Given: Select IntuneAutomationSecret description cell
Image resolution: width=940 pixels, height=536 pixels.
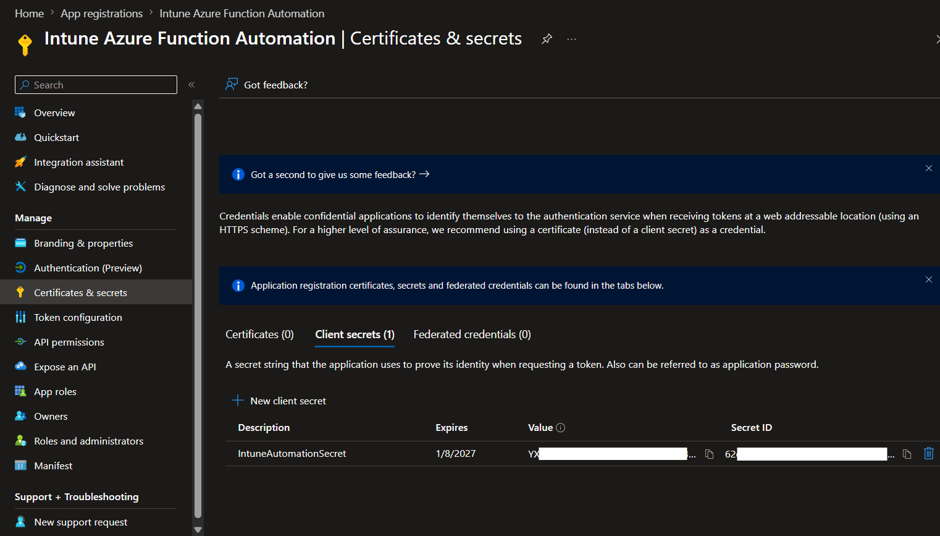Looking at the screenshot, I should pos(292,454).
